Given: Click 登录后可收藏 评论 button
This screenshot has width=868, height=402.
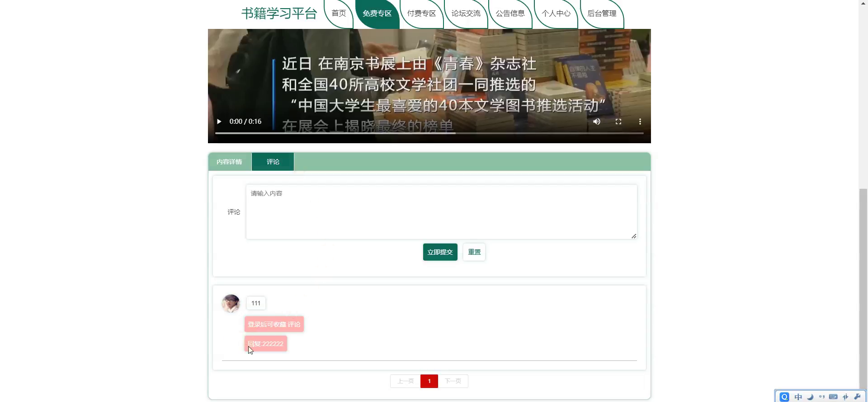Looking at the screenshot, I should tap(274, 324).
